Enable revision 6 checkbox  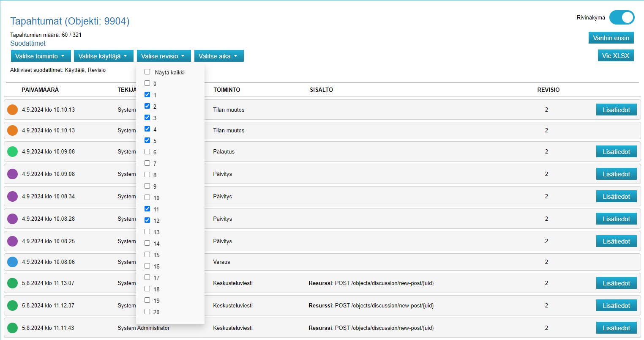[147, 152]
